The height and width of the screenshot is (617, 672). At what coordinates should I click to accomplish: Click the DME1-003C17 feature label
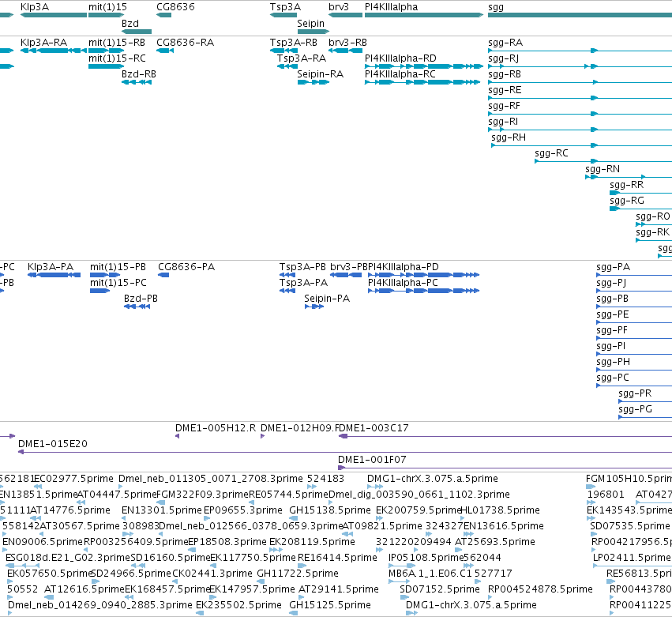pyautogui.click(x=374, y=428)
